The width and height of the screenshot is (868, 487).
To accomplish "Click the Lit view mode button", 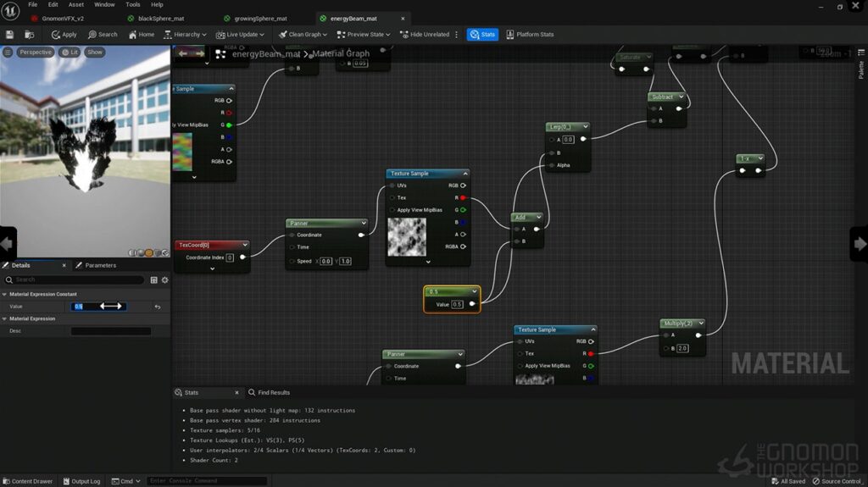I will tap(70, 52).
